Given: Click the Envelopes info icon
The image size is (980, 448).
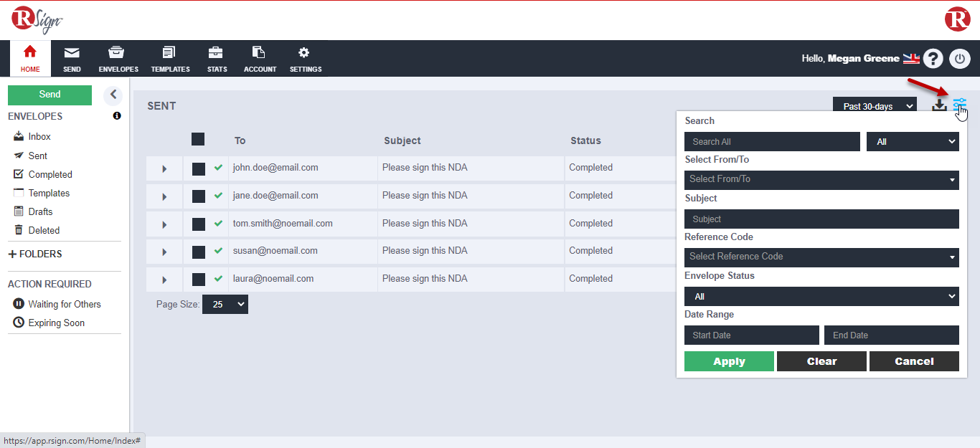Looking at the screenshot, I should 117,116.
